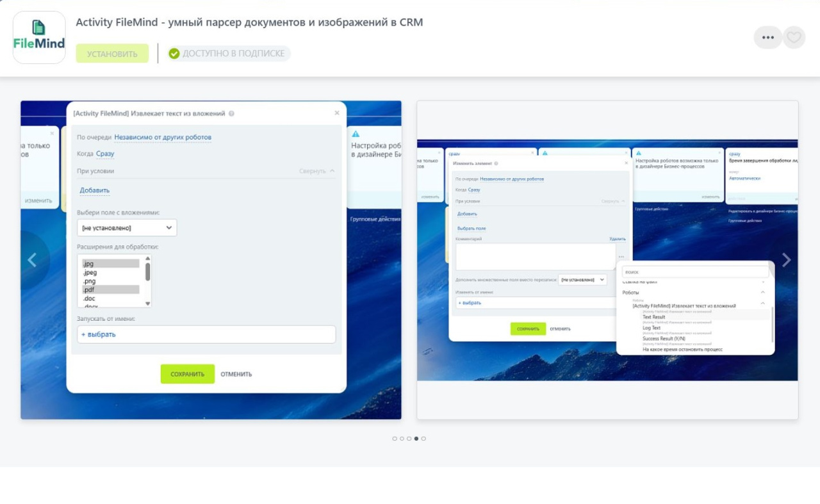The width and height of the screenshot is (820, 504).
Task: Collapse the 'При условии' section via Свернуть
Action: (316, 172)
